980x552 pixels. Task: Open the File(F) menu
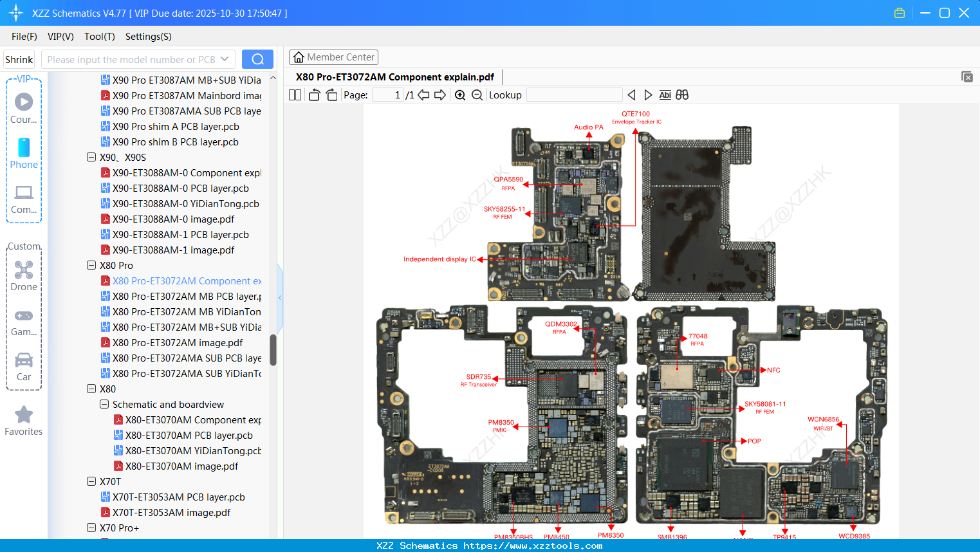pyautogui.click(x=24, y=37)
